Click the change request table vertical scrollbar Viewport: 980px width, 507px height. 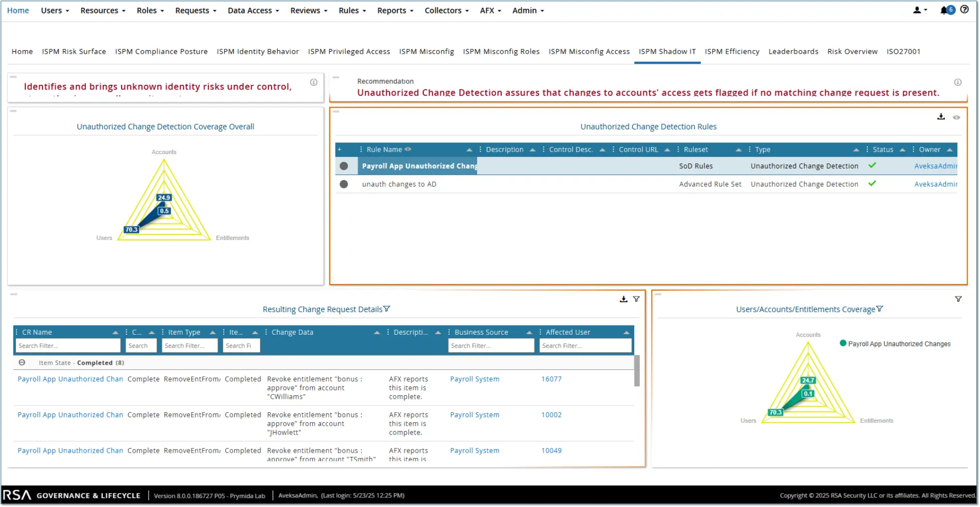[637, 370]
